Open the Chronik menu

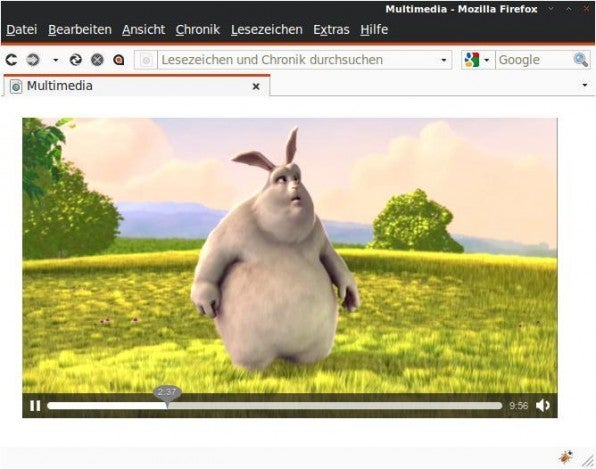[198, 30]
